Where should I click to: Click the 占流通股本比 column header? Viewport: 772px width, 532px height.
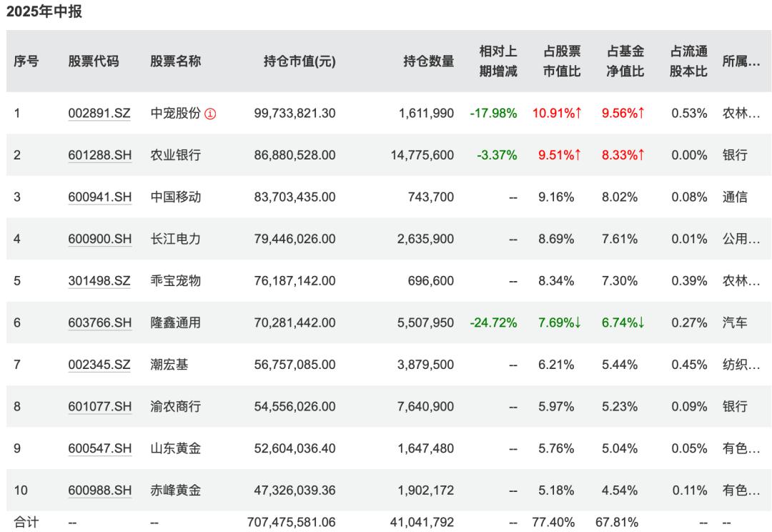tap(688, 61)
